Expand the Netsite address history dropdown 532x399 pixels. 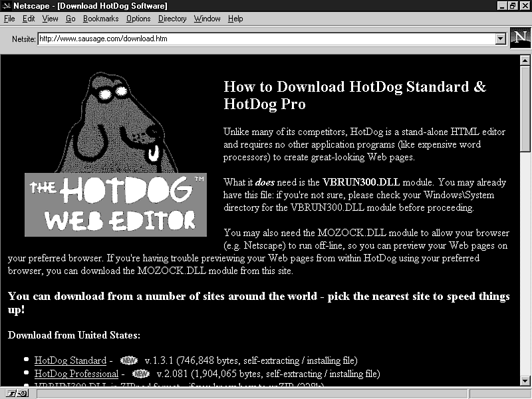[501, 39]
